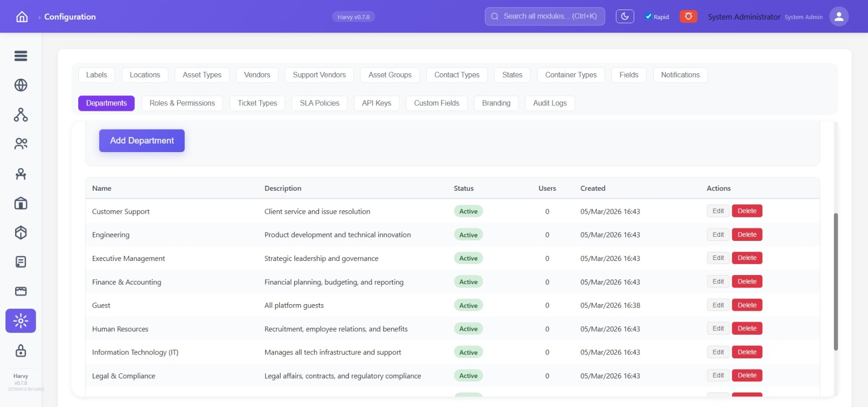Switch to the Container Types tab
This screenshot has height=407, width=868.
(x=571, y=75)
